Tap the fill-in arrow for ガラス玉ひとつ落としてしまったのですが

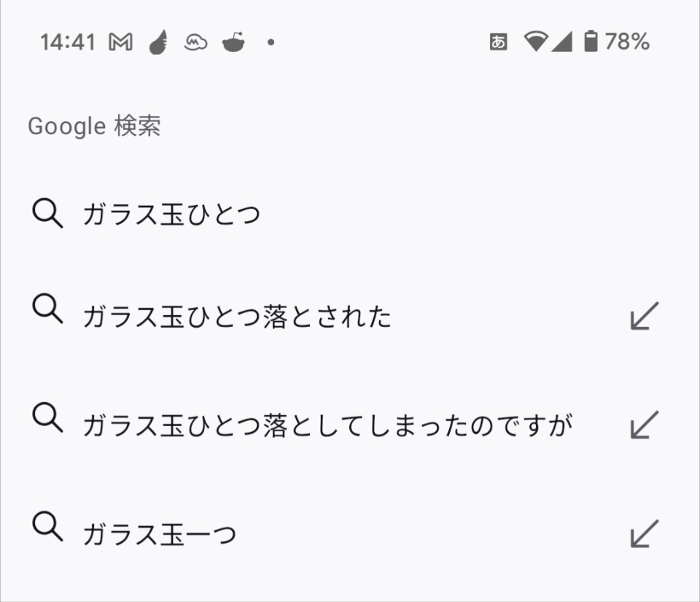tap(644, 425)
